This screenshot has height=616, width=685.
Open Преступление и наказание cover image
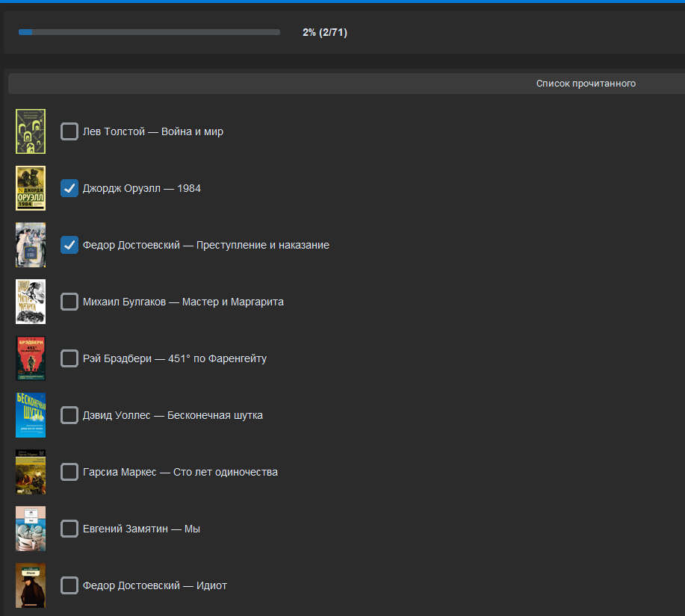click(x=31, y=245)
